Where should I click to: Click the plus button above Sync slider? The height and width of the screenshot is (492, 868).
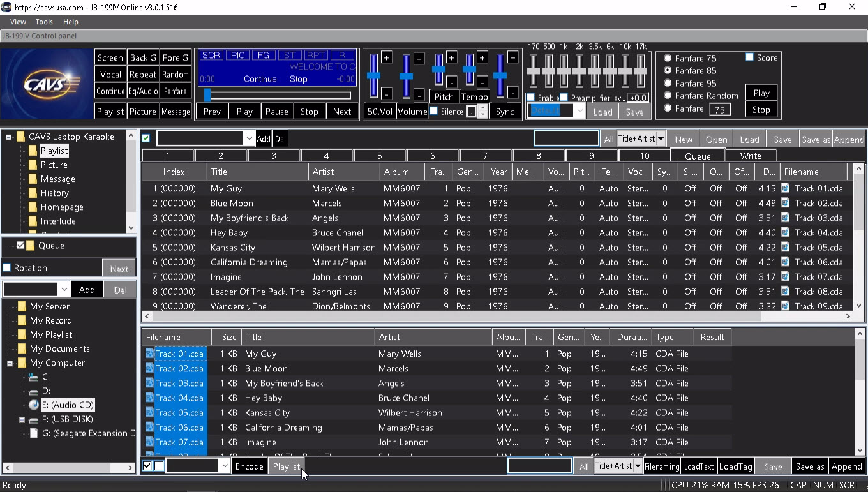(513, 58)
